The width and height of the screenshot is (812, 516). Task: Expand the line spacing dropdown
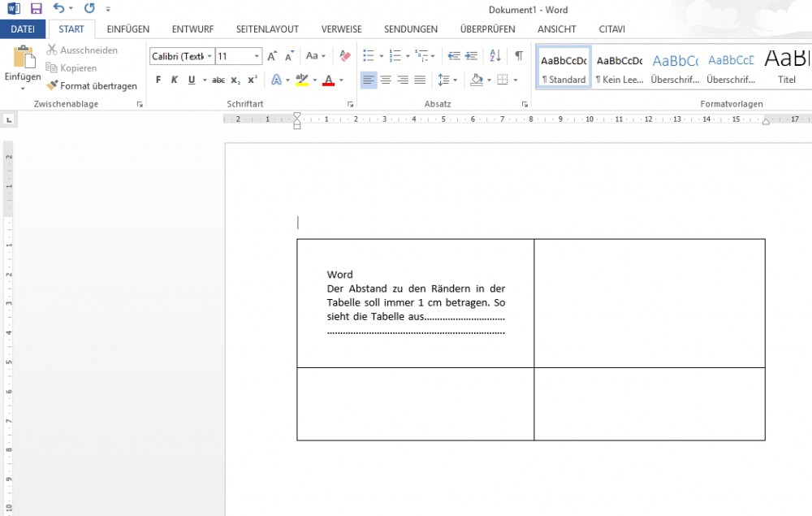coord(455,80)
